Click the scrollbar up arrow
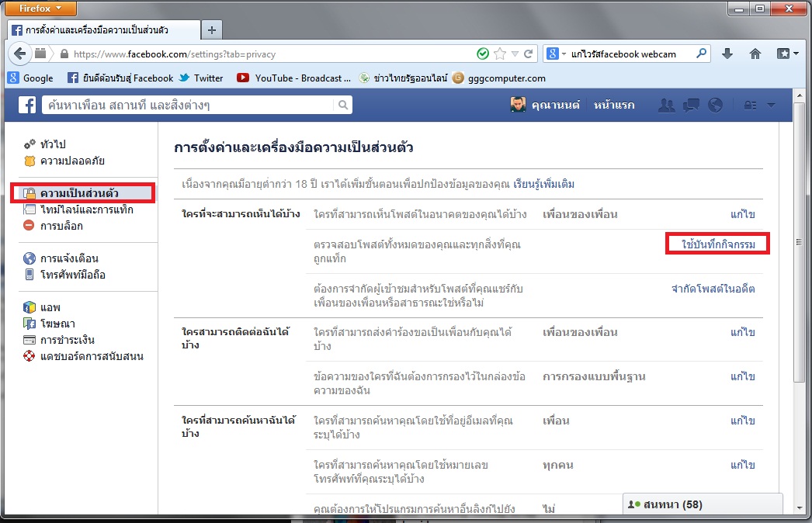Image resolution: width=812 pixels, height=523 pixels. coord(799,95)
